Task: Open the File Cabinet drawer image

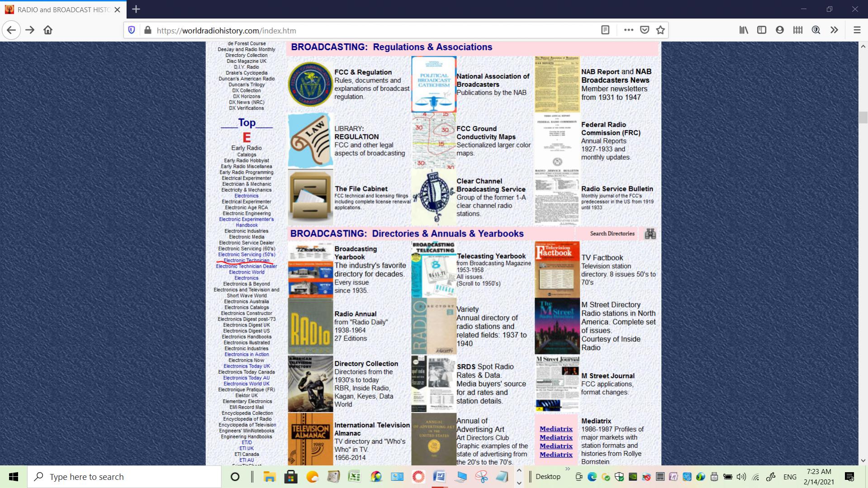Action: point(310,197)
